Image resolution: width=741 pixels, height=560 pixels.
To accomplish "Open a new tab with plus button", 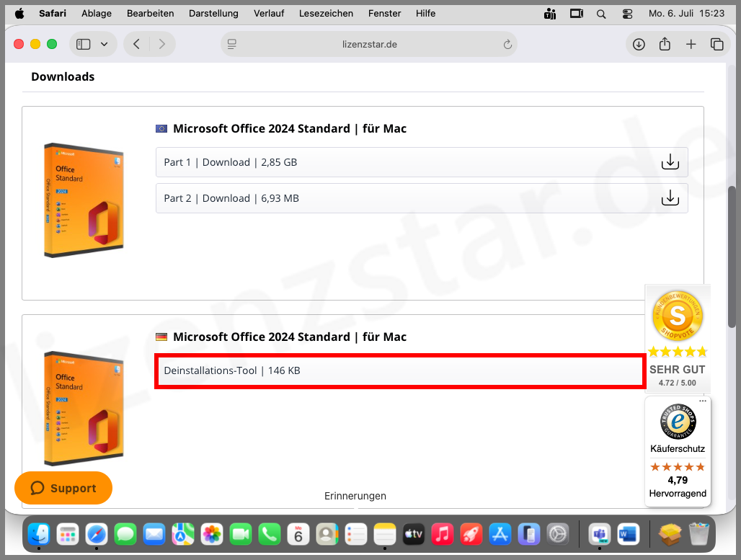I will pyautogui.click(x=691, y=45).
